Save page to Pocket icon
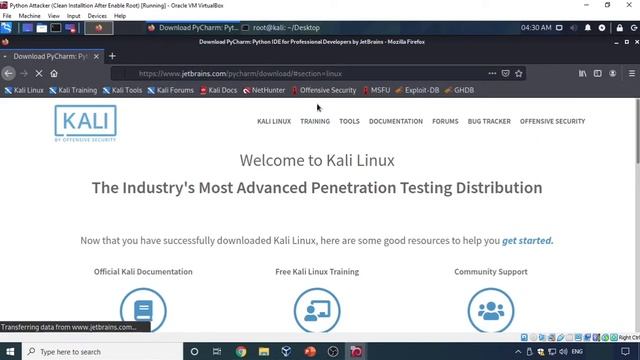 (505, 73)
